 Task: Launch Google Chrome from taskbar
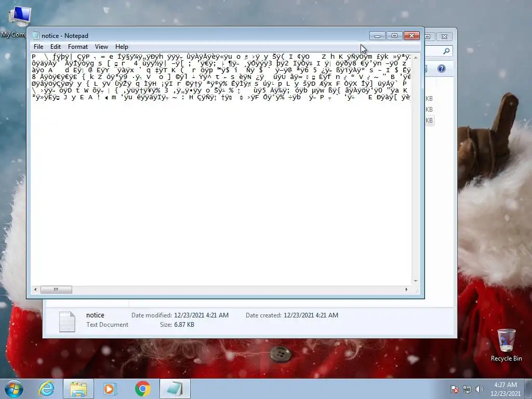[142, 389]
